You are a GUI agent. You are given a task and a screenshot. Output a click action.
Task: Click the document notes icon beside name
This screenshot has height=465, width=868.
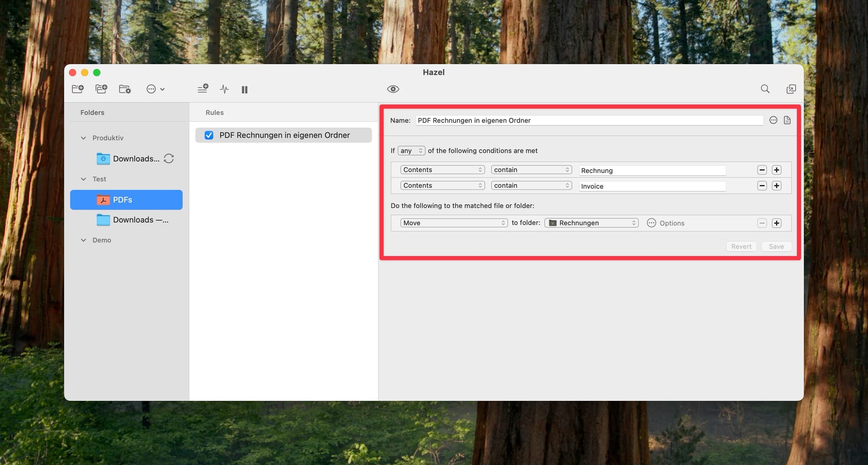click(787, 120)
